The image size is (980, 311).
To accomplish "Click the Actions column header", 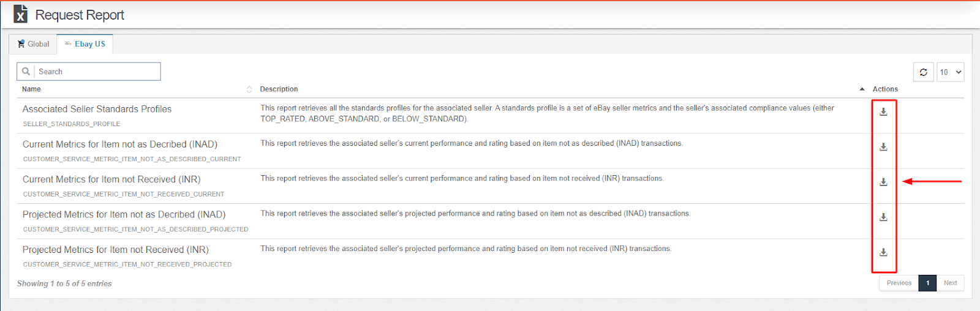I will click(x=885, y=89).
